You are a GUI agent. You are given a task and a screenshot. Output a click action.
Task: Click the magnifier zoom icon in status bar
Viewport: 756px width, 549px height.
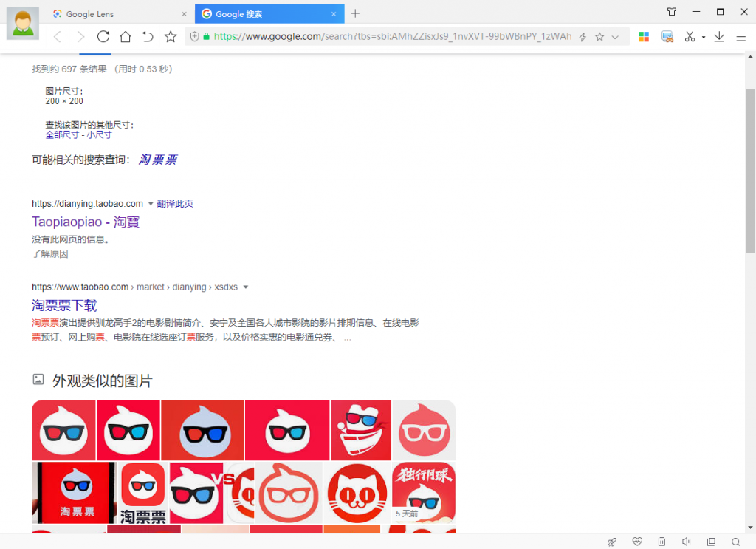point(736,542)
